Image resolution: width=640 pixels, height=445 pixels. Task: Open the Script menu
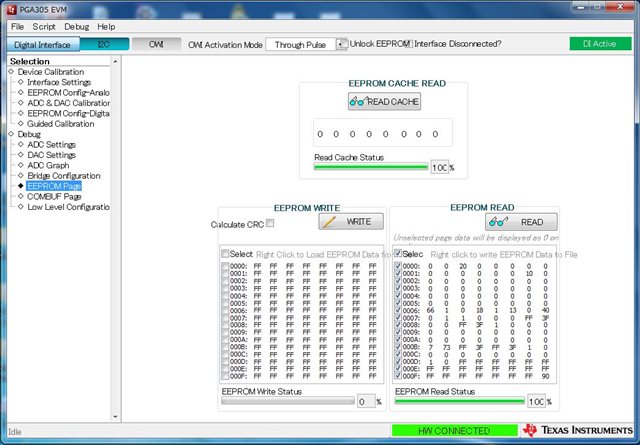pos(44,27)
